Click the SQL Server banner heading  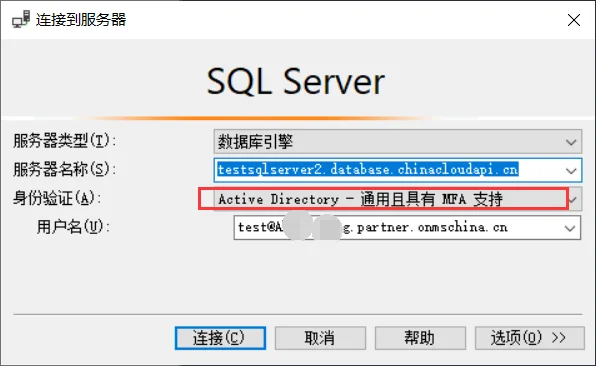point(296,81)
